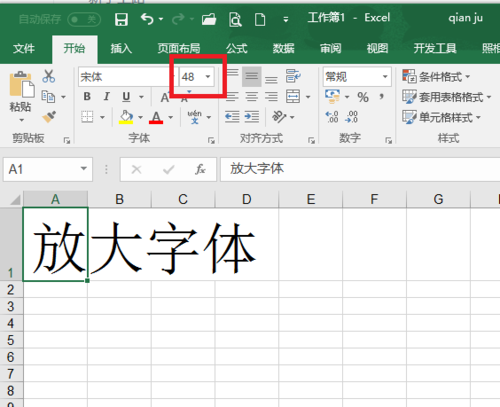The width and height of the screenshot is (500, 407).
Task: Open underline style dropdown arrow
Action: [141, 97]
